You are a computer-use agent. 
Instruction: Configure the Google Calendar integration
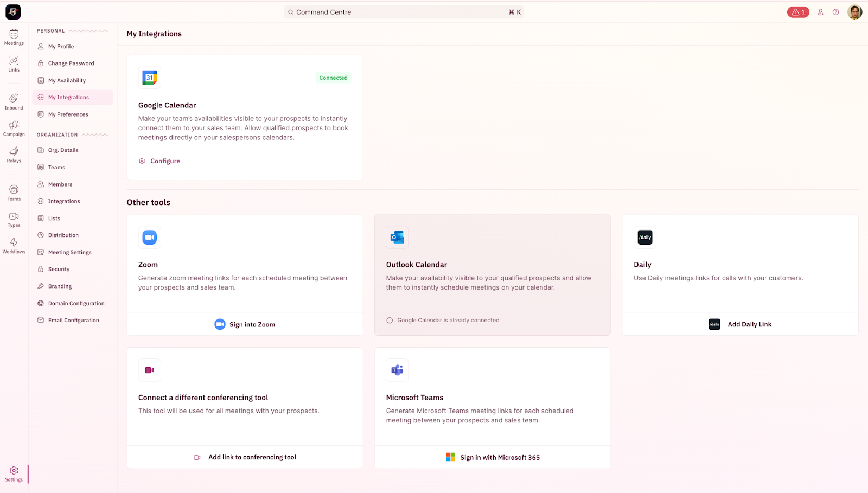[x=165, y=161]
